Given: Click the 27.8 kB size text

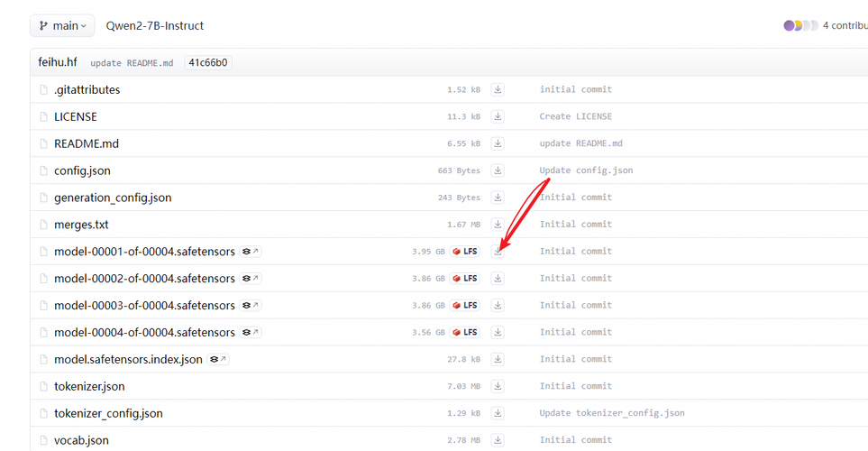Looking at the screenshot, I should (x=464, y=359).
